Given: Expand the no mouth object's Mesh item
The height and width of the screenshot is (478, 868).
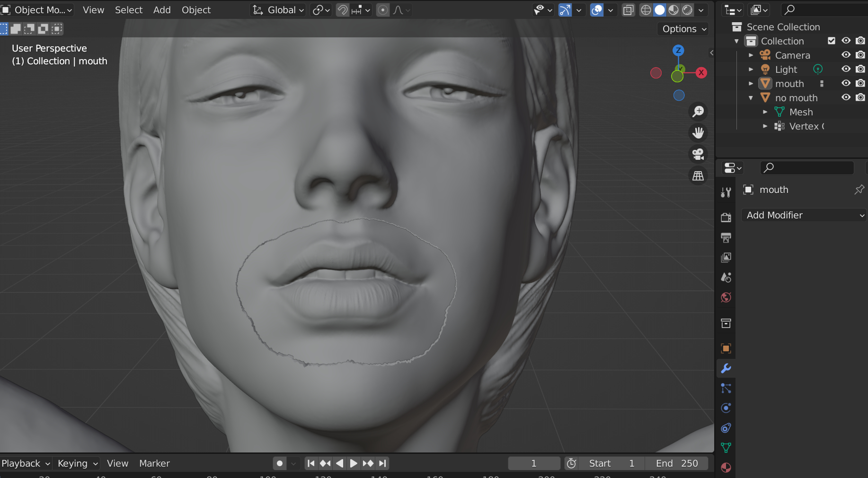Looking at the screenshot, I should [766, 112].
